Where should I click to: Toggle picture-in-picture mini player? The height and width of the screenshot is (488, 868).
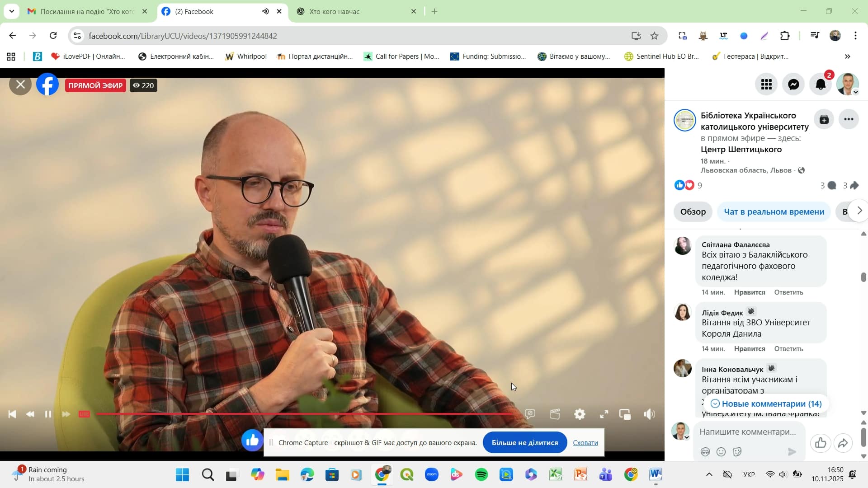[x=625, y=414]
